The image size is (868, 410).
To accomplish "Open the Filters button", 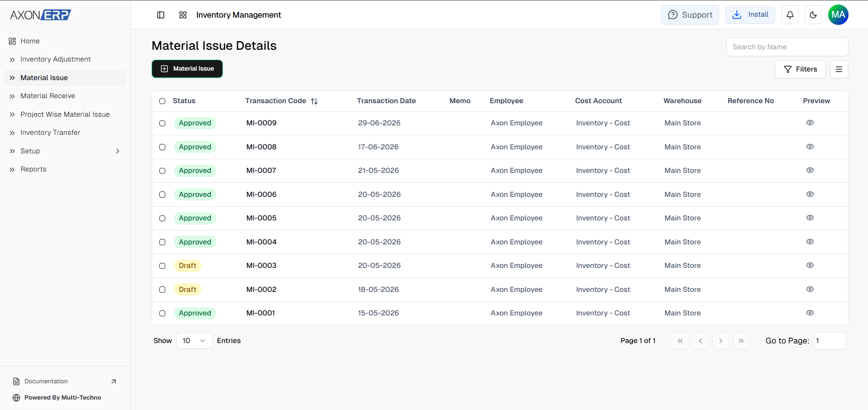I will tap(801, 69).
